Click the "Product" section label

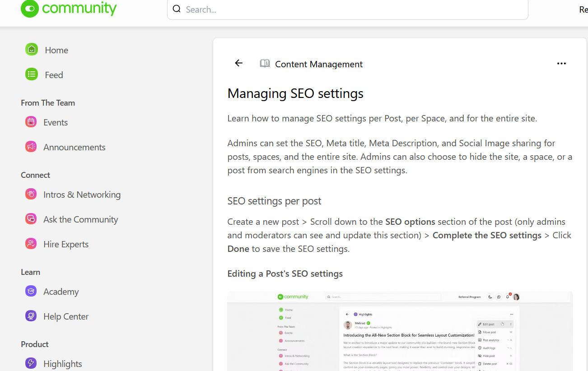pyautogui.click(x=34, y=344)
